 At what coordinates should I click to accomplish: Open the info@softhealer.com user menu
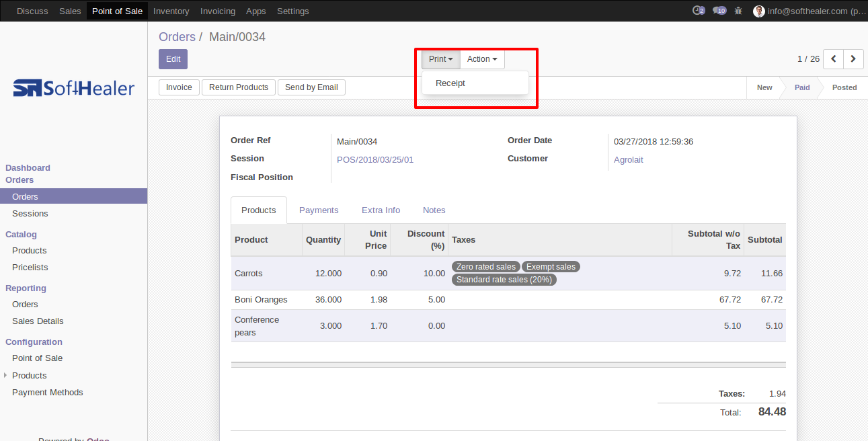click(x=810, y=11)
